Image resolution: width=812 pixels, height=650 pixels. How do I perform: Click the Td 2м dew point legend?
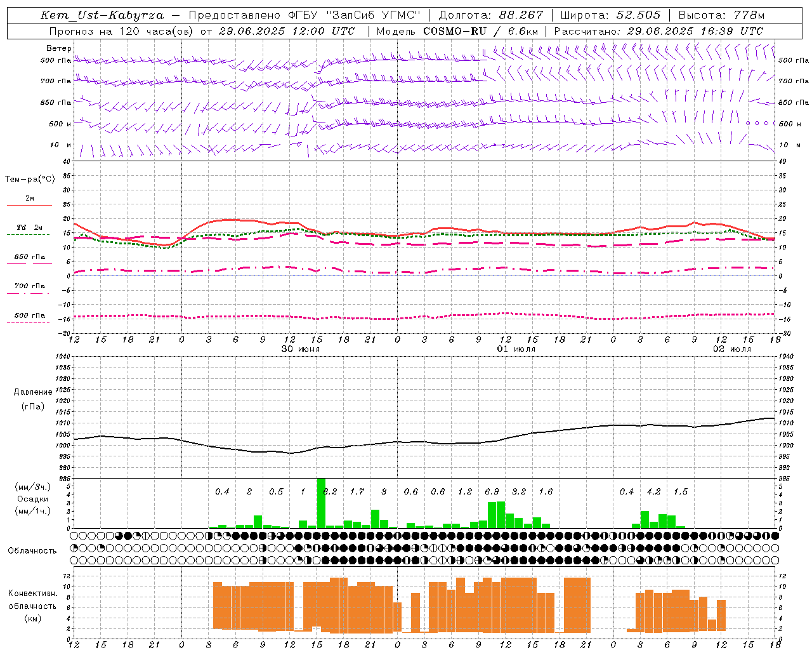(29, 227)
